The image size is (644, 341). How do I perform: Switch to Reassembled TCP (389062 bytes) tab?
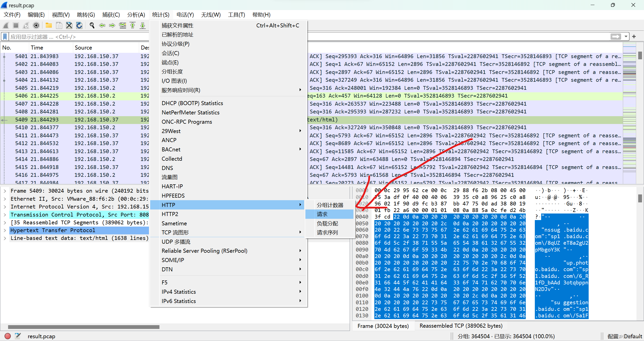click(x=461, y=326)
